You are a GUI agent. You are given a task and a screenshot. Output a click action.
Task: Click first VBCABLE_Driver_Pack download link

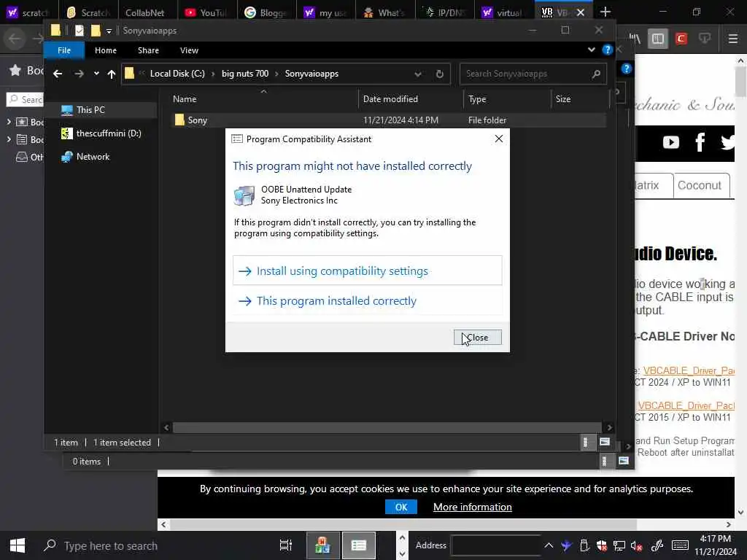(689, 370)
